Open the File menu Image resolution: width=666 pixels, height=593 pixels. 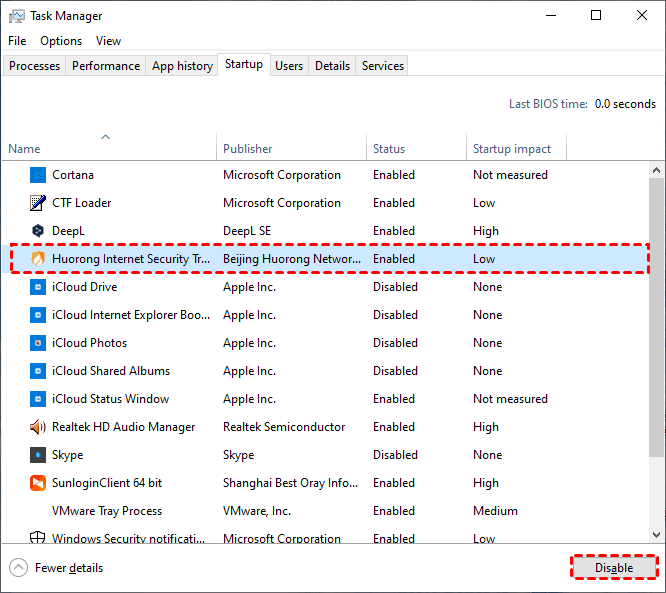click(17, 41)
